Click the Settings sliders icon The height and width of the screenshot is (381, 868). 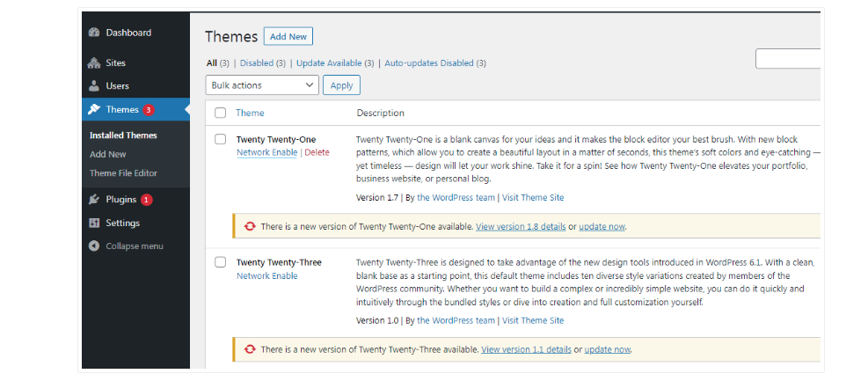coord(93,223)
